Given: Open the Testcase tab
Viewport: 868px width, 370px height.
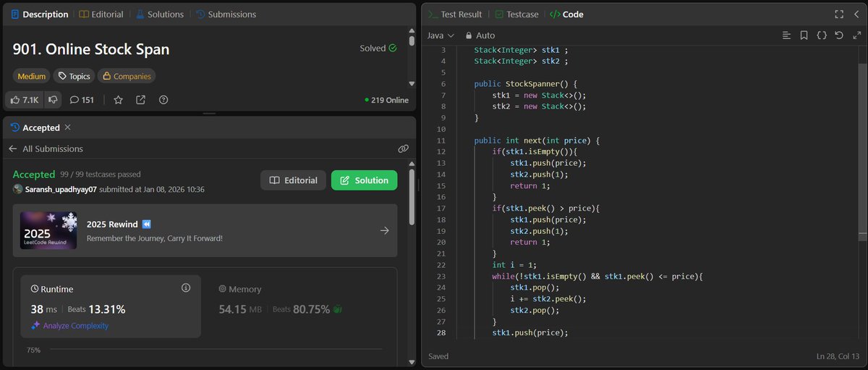Looking at the screenshot, I should (516, 14).
